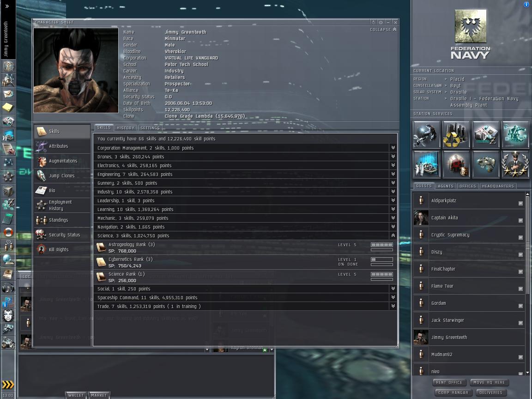
Task: Open the Cloning medical service icon
Action: (515, 135)
